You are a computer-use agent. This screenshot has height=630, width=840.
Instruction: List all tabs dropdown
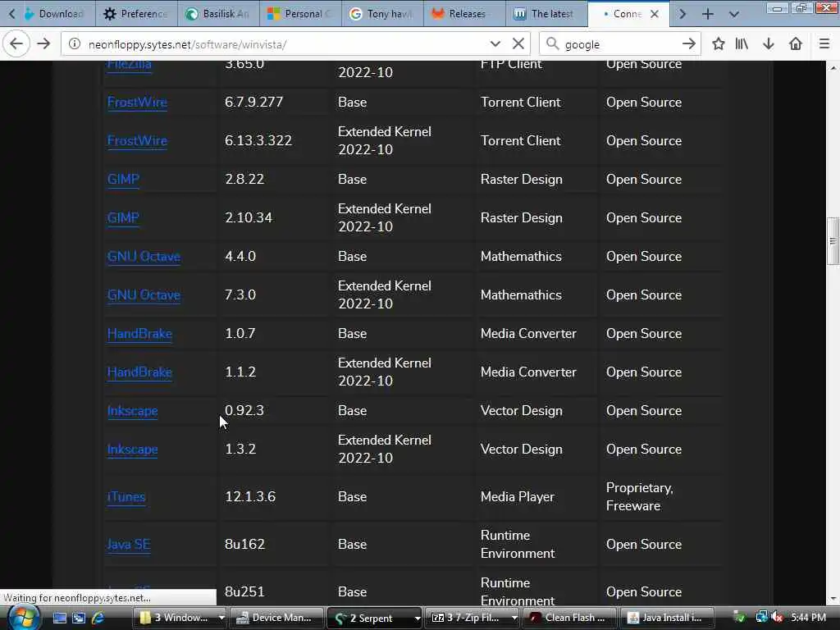(x=734, y=14)
